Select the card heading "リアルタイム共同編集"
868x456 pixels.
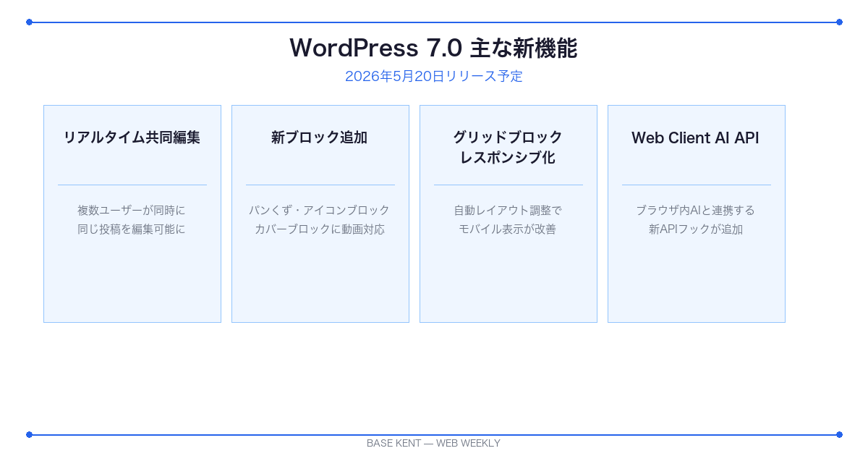[132, 138]
